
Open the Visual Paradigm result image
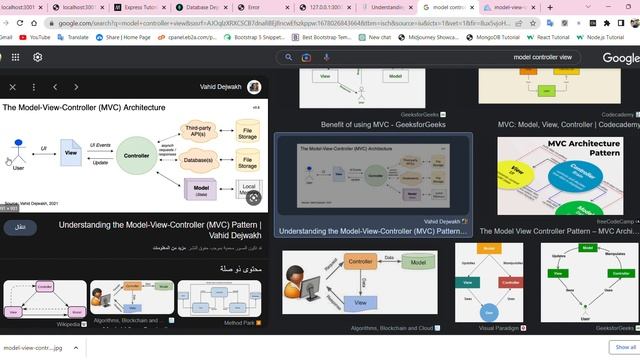pos(489,282)
